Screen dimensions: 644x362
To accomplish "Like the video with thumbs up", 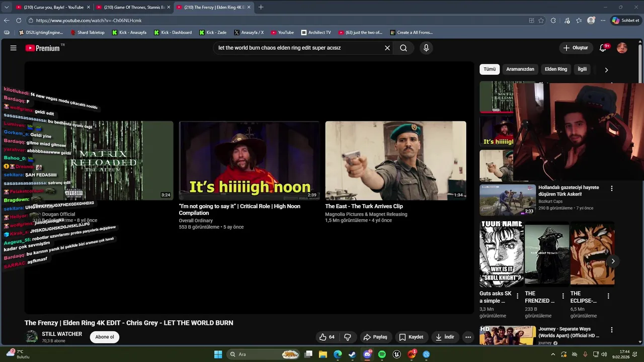I will click(327, 337).
